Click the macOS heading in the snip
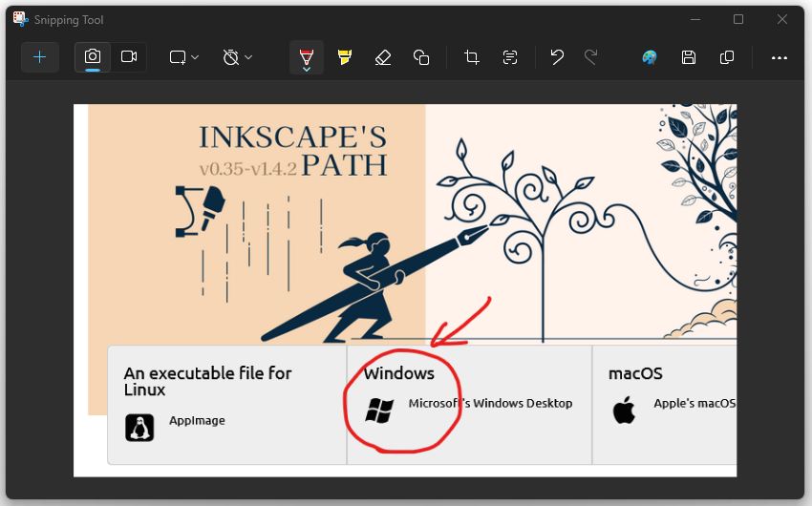 (635, 373)
